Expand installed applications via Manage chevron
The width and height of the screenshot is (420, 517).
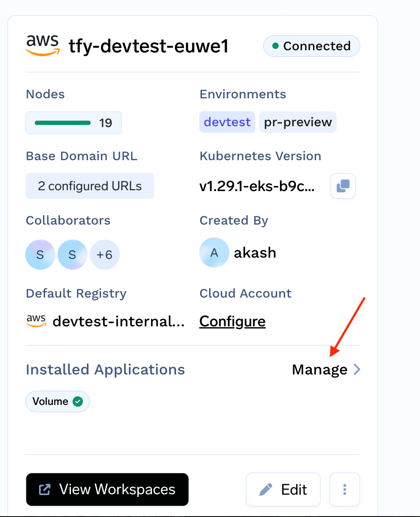(x=356, y=369)
